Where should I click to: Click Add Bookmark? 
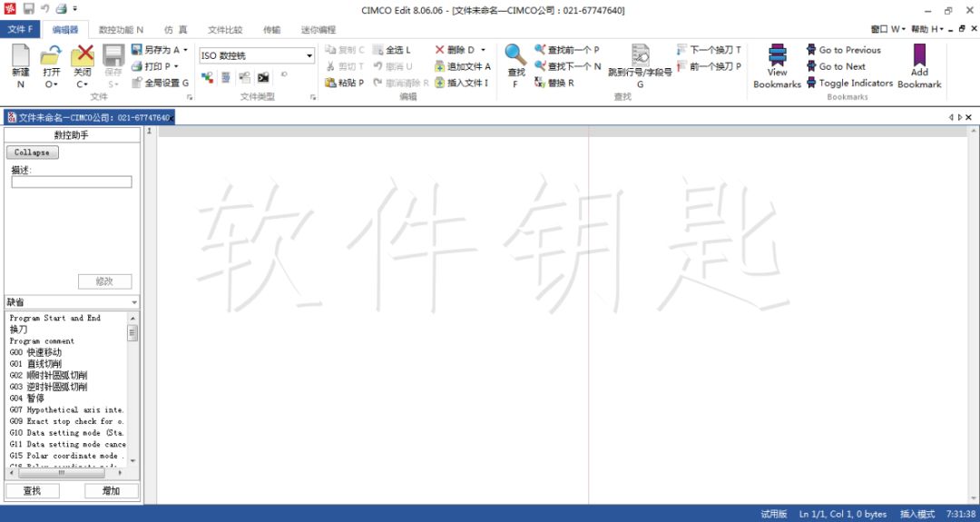919,66
